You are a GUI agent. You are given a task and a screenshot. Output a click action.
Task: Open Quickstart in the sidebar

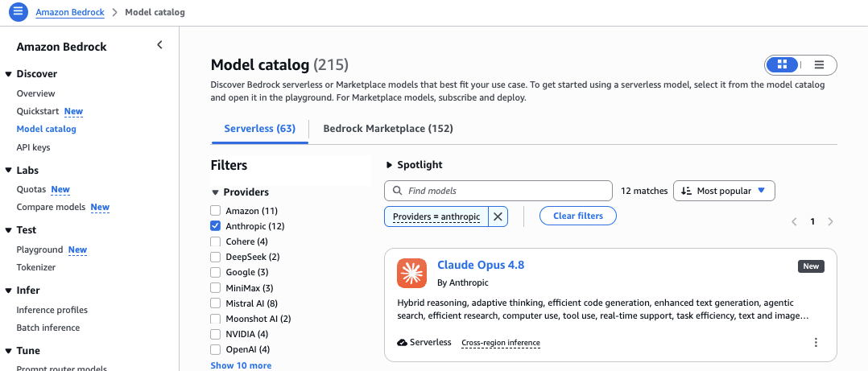tap(38, 111)
